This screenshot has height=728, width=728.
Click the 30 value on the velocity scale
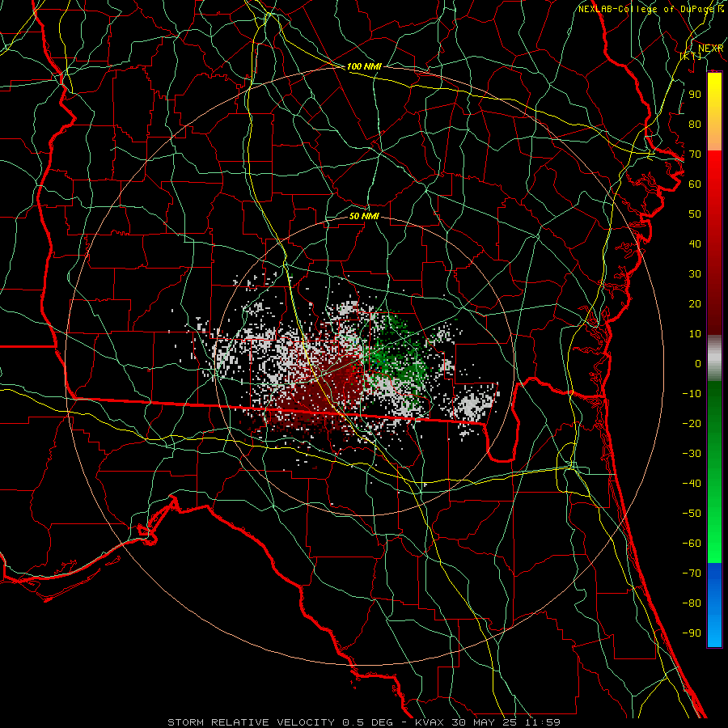pos(695,274)
